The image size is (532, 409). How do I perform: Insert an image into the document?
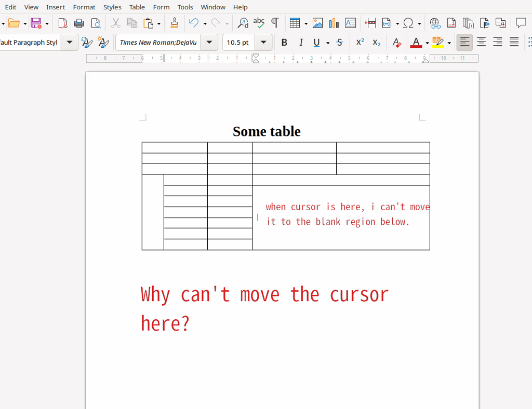pos(317,23)
